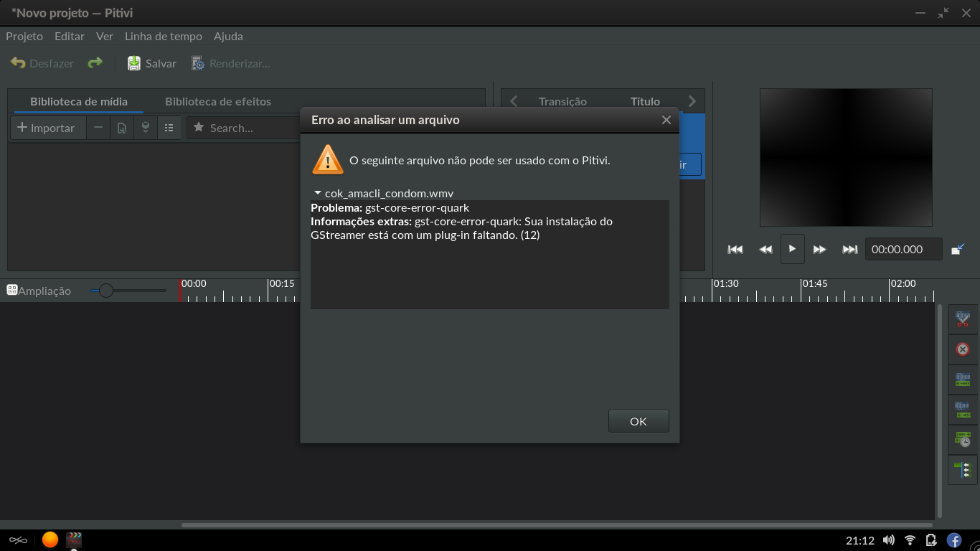Click the 00:15 ruler mark
Screen dimensions: 980x551
281,284
